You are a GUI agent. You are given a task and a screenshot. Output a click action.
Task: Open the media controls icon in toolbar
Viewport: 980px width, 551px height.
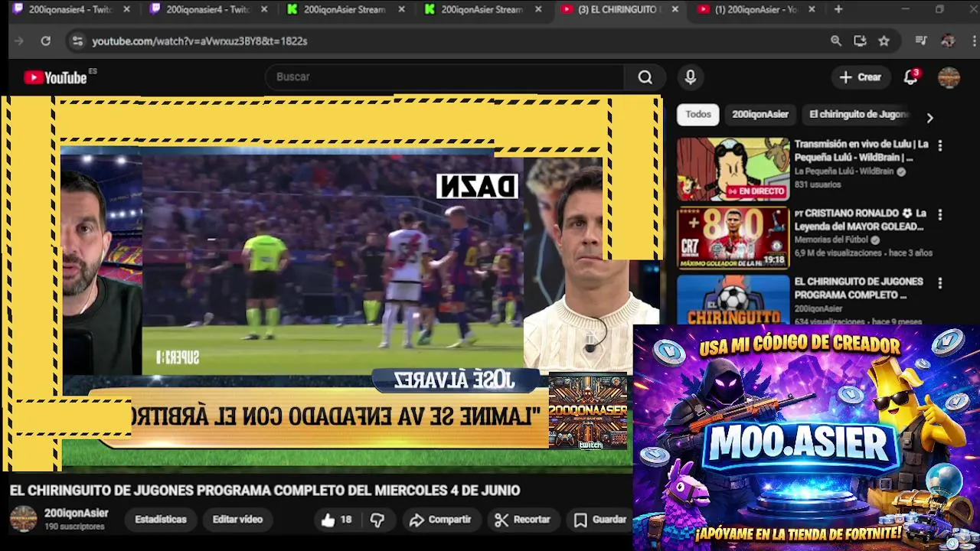921,41
